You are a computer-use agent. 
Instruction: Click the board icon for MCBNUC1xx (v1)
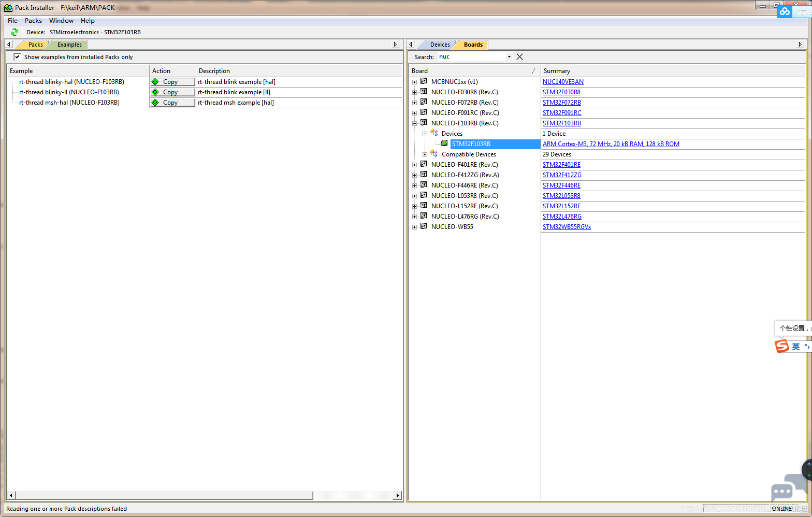pyautogui.click(x=424, y=81)
